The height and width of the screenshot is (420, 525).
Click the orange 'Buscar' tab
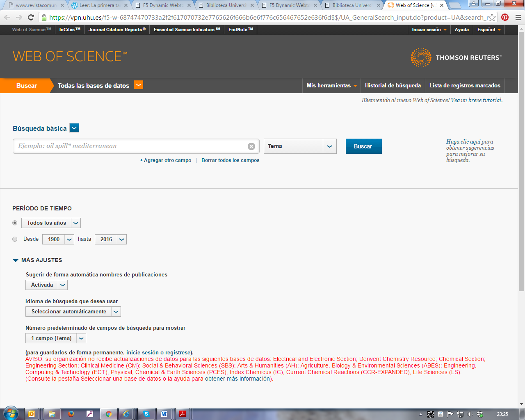[27, 85]
